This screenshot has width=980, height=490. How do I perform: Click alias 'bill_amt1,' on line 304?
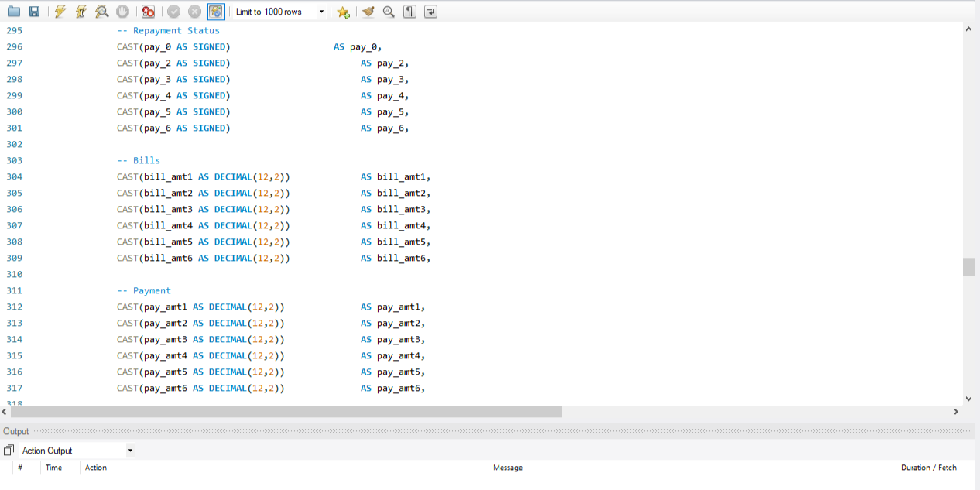tap(404, 177)
